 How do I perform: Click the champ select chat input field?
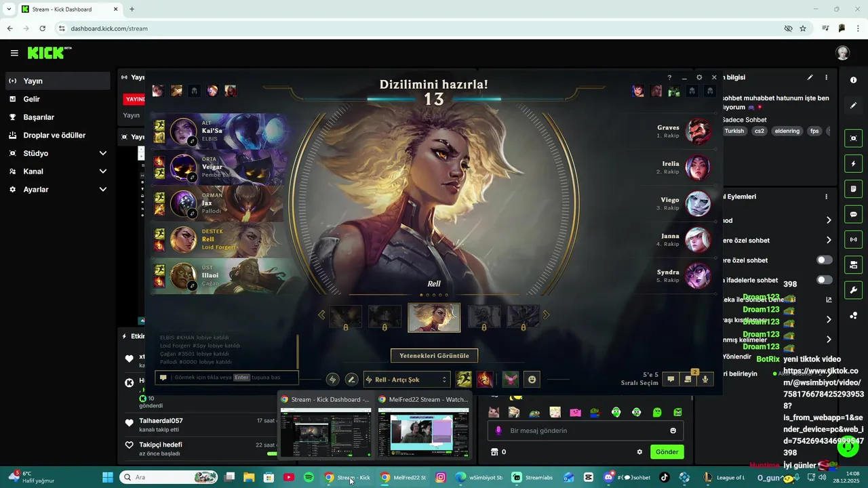tap(226, 378)
